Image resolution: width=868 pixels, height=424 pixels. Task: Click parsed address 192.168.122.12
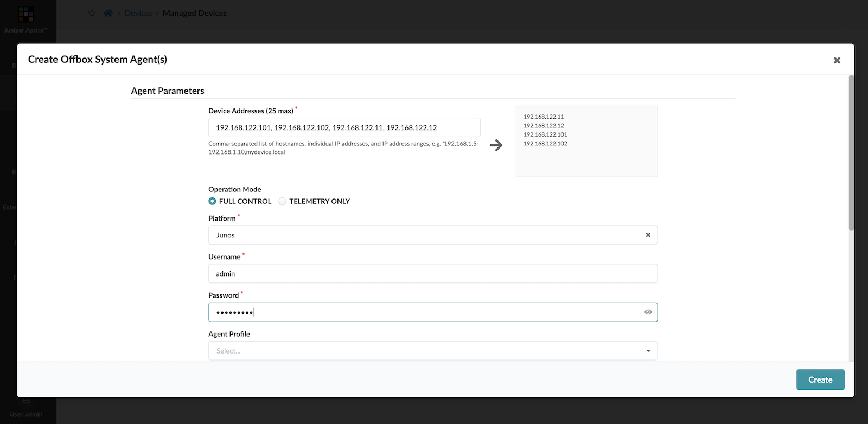click(544, 126)
